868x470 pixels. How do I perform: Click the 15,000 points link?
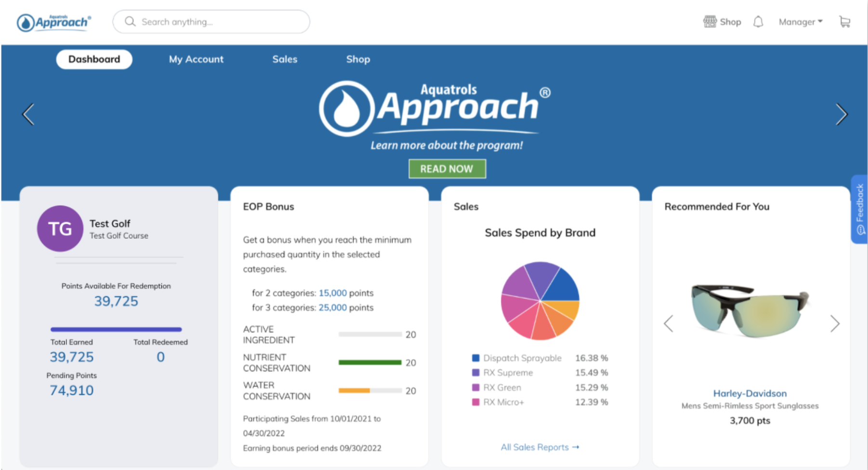click(332, 293)
